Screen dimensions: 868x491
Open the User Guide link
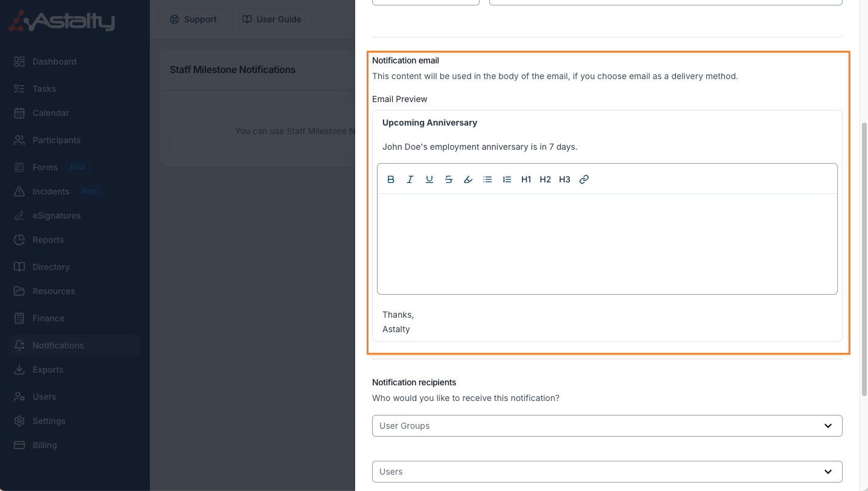coord(272,19)
